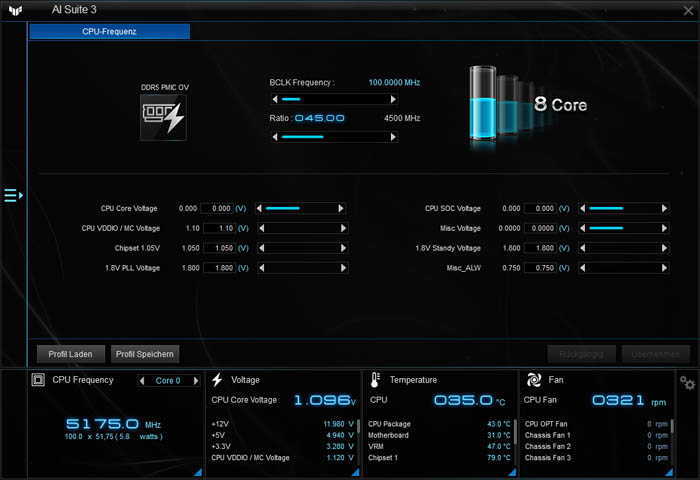Click Profil Speichern button
Image resolution: width=700 pixels, height=480 pixels.
coord(145,354)
